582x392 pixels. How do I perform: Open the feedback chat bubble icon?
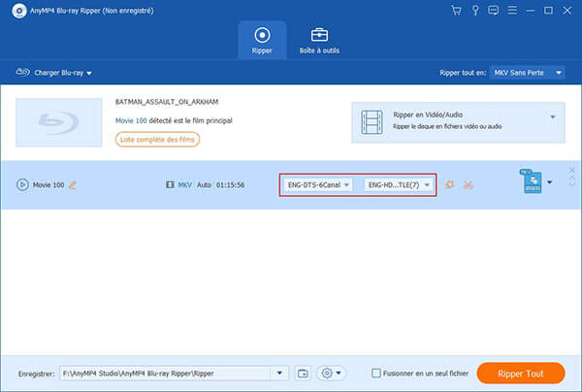tap(493, 11)
